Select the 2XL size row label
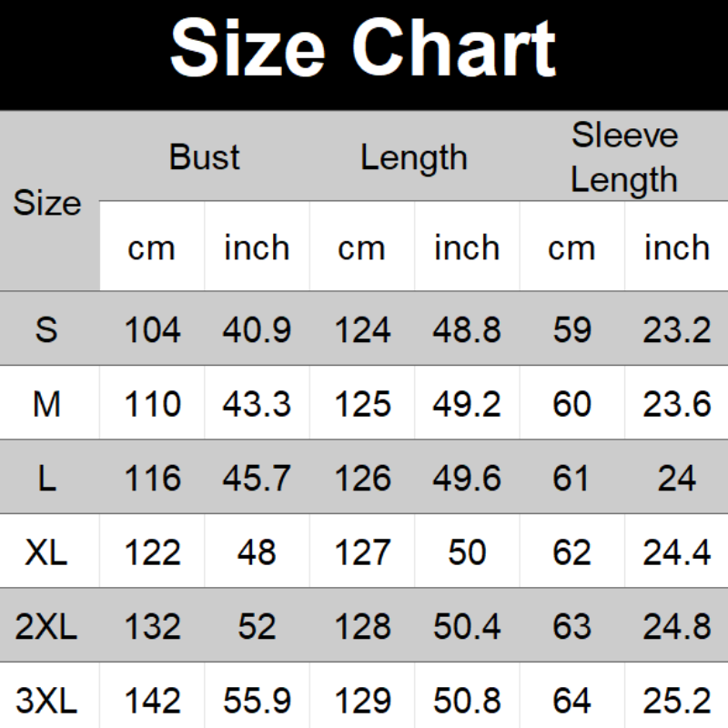Viewport: 728px width, 728px height. [x=47, y=627]
